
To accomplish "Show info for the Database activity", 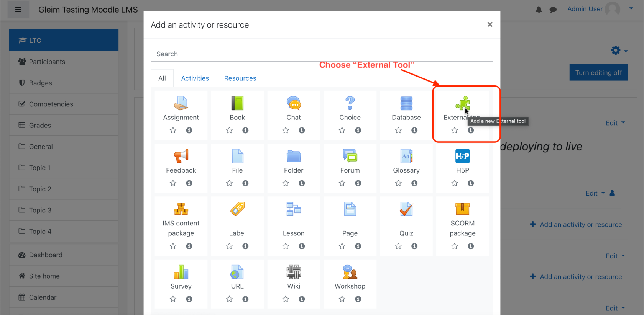I will click(x=414, y=130).
